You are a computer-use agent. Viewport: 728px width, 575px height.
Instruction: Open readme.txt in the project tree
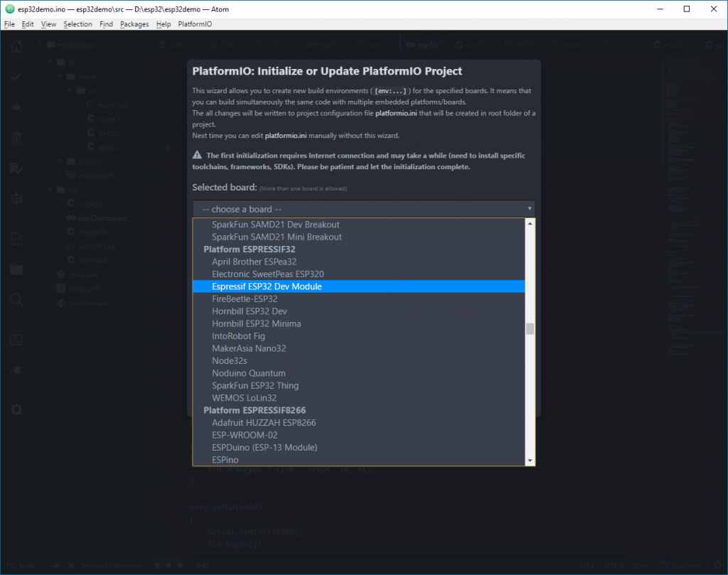click(95, 176)
